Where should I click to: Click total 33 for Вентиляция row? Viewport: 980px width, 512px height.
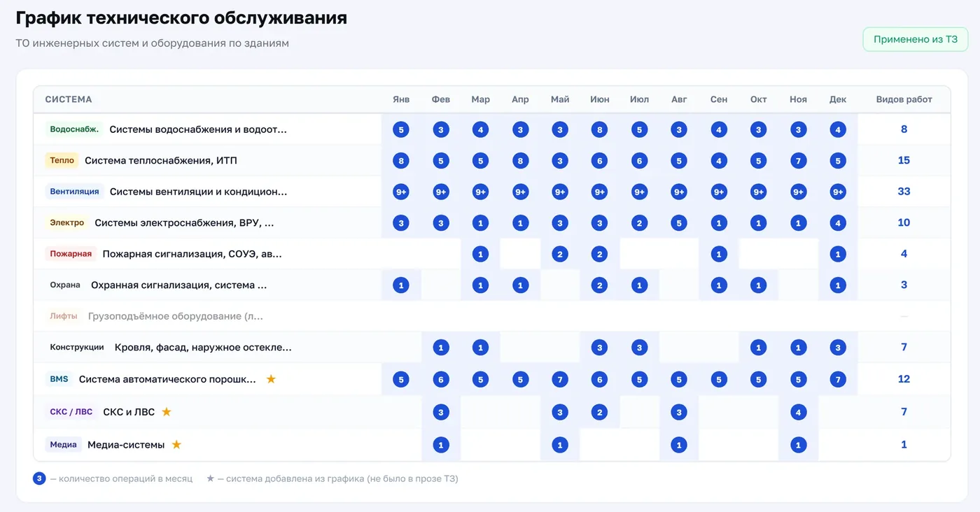coord(904,192)
